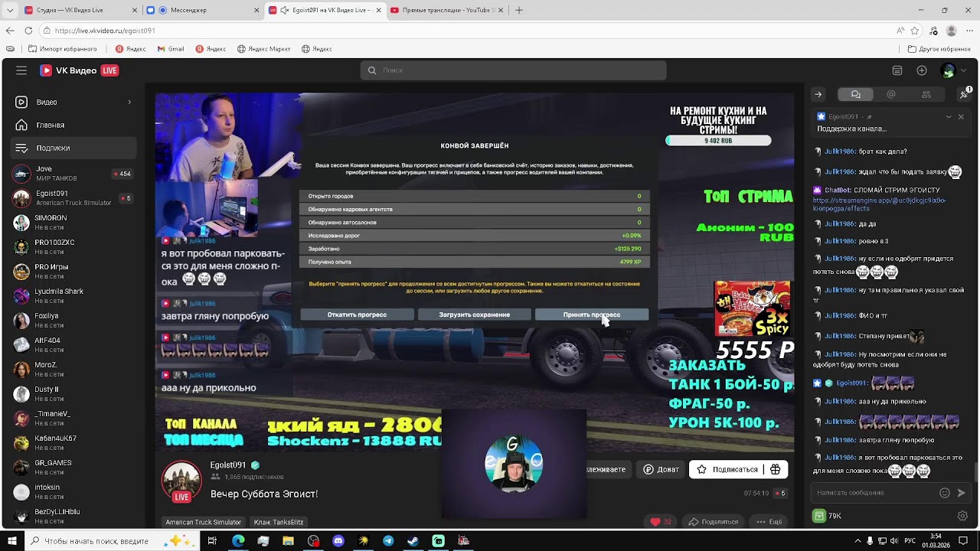Image resolution: width=980 pixels, height=551 pixels.
Task: Like the stream with heart button
Action: 660,522
